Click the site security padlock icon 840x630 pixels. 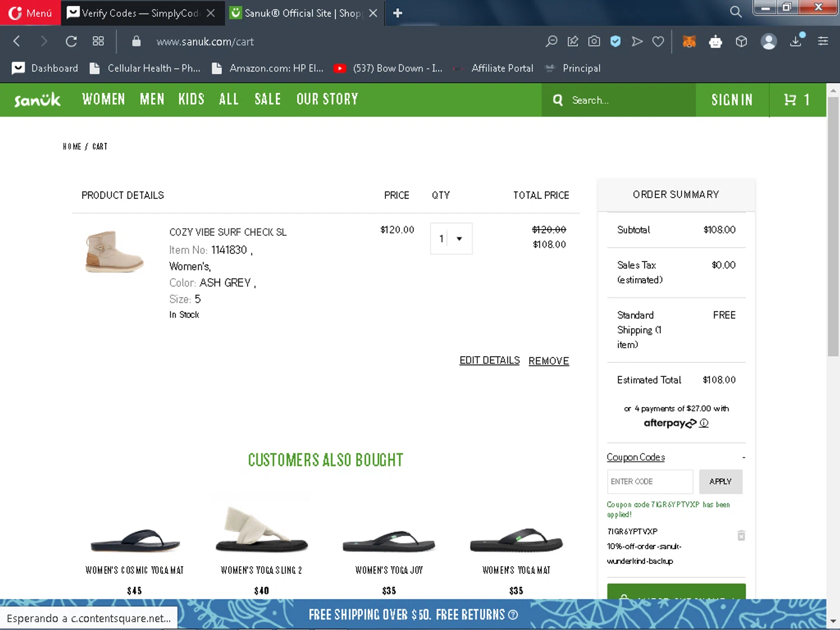pyautogui.click(x=136, y=41)
